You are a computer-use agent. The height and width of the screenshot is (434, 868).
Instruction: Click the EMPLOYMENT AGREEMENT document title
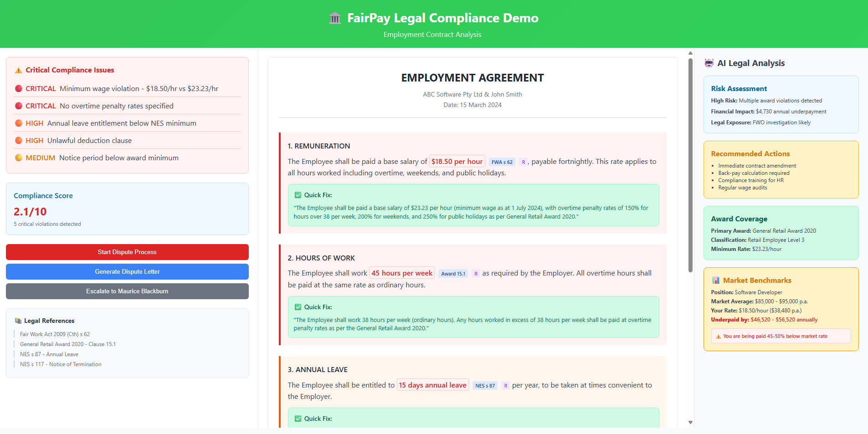pos(473,78)
